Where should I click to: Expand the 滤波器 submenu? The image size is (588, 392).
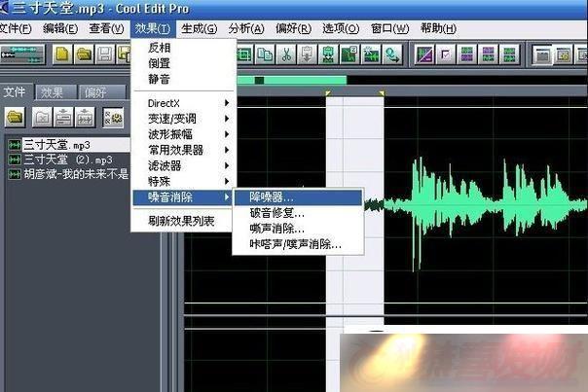click(x=184, y=165)
